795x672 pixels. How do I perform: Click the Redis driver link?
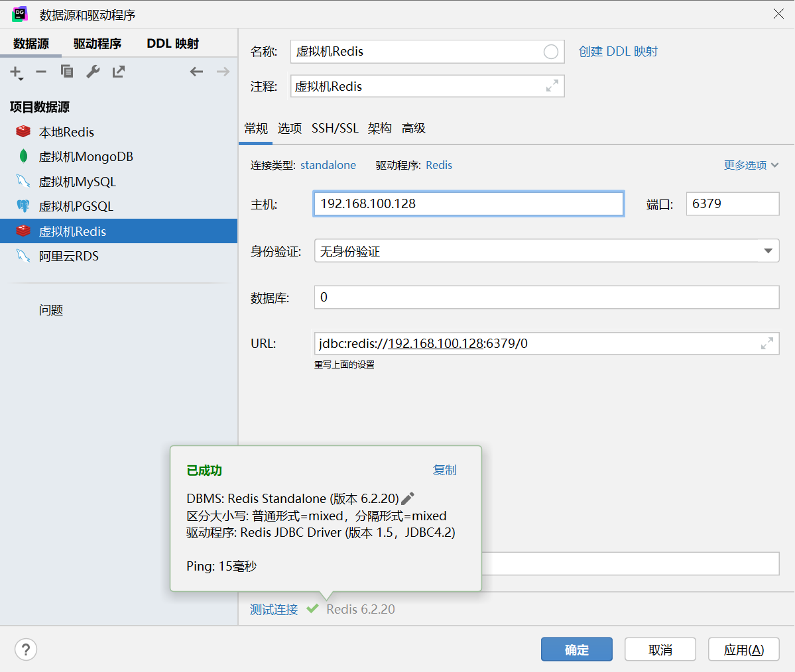(438, 165)
